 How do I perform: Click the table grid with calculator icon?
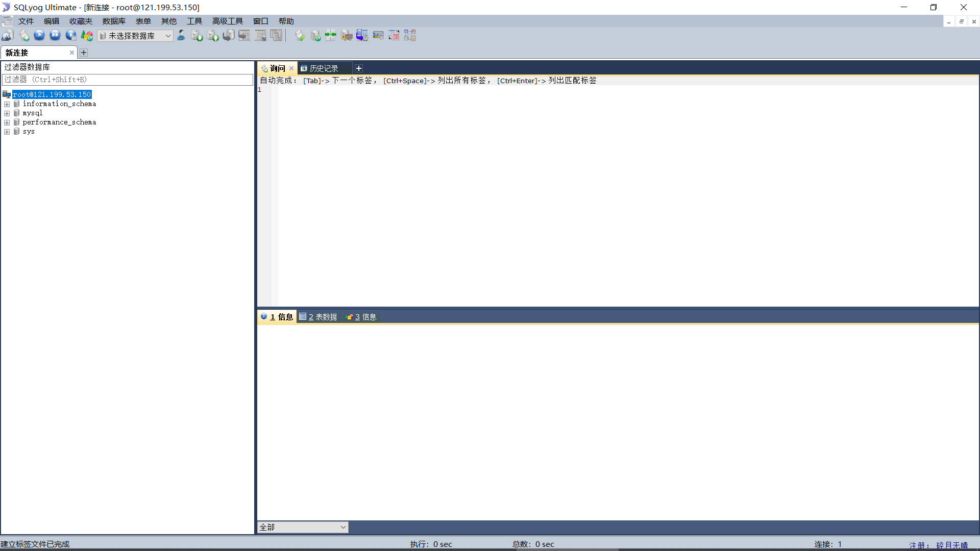tap(260, 35)
